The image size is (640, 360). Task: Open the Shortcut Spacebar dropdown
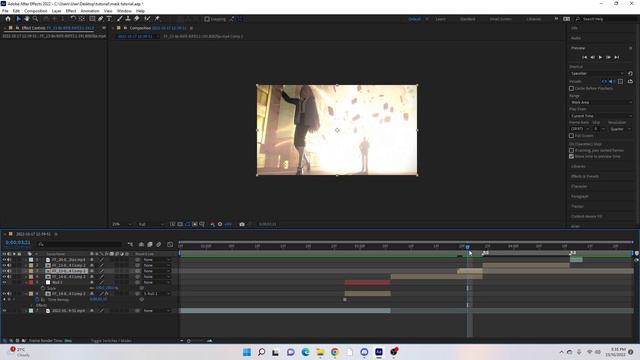(597, 73)
